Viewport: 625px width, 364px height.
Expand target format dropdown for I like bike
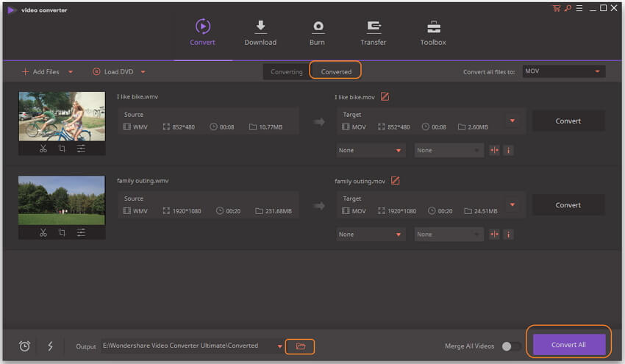point(512,121)
